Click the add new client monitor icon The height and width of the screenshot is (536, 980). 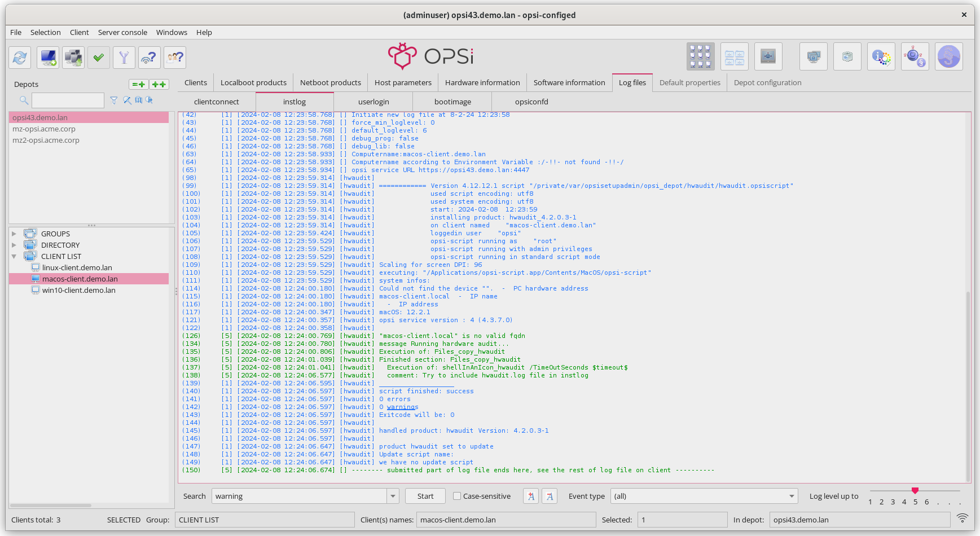pyautogui.click(x=48, y=57)
